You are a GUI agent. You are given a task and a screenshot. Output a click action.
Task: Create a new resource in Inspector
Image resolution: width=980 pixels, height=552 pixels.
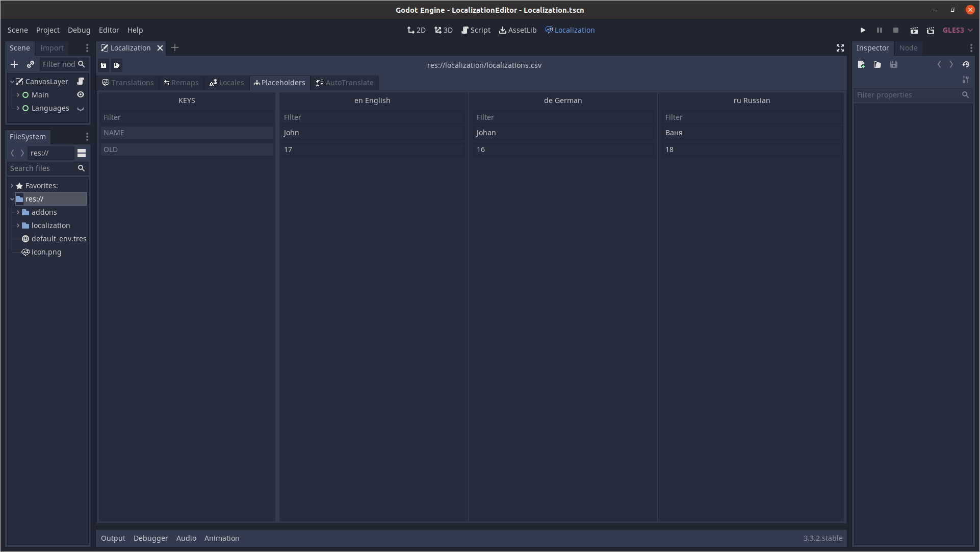pyautogui.click(x=861, y=65)
